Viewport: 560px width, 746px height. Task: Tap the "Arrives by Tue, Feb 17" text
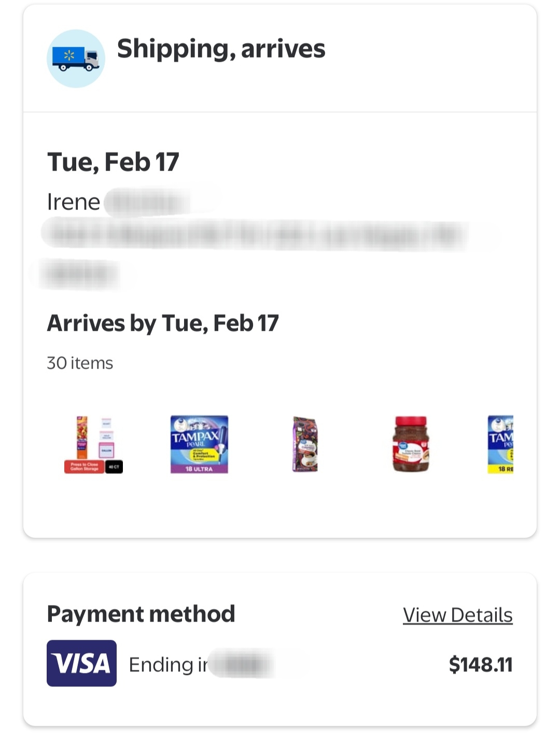pos(163,323)
